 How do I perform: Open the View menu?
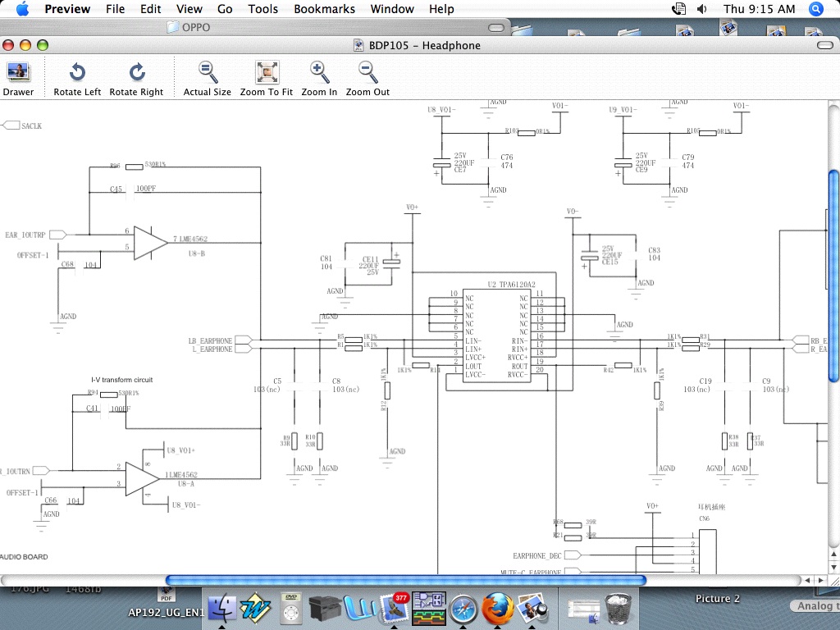pos(189,8)
